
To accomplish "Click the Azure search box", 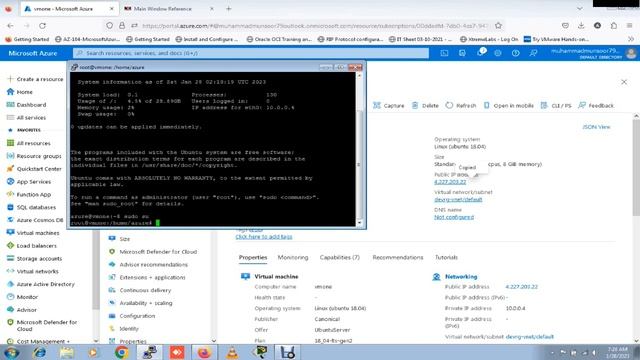I will pyautogui.click(x=251, y=53).
